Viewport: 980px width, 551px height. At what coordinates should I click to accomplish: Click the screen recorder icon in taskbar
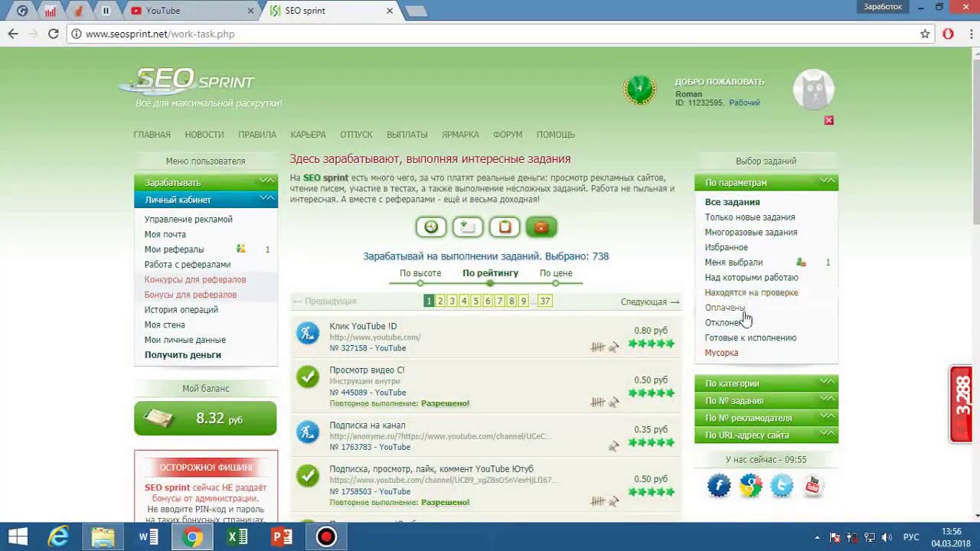pos(326,536)
